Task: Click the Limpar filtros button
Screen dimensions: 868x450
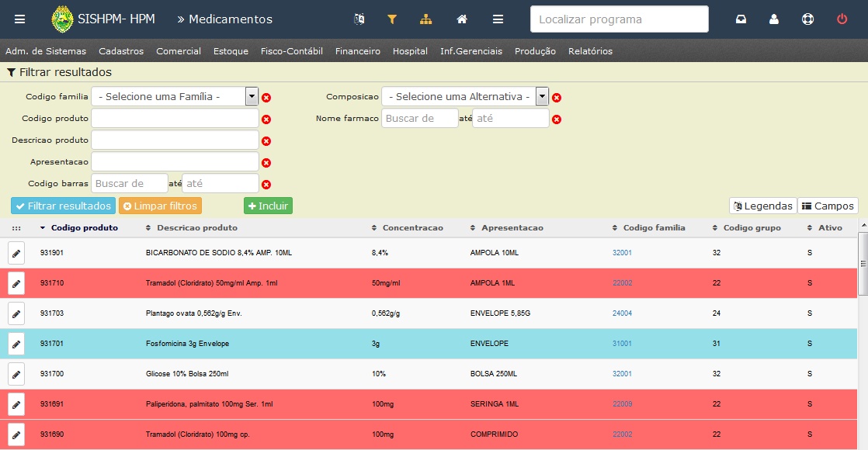Action: (160, 206)
